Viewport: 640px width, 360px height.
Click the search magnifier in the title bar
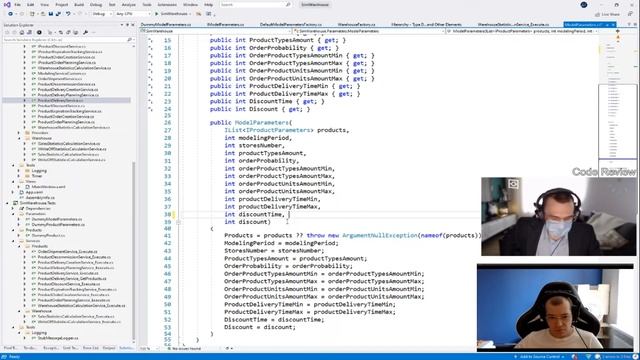[x=288, y=4]
